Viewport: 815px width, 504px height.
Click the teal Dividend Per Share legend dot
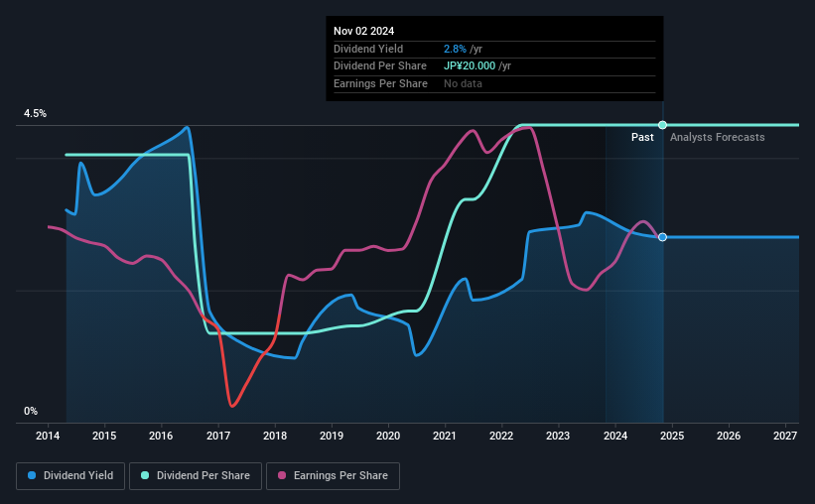[145, 475]
